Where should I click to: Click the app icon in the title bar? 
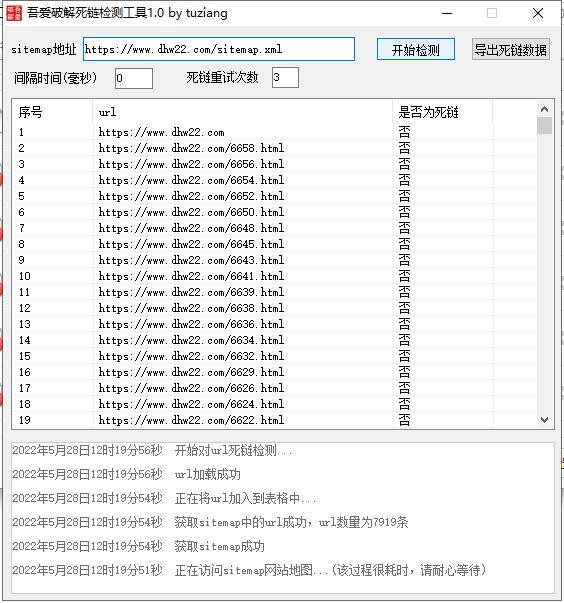point(14,13)
